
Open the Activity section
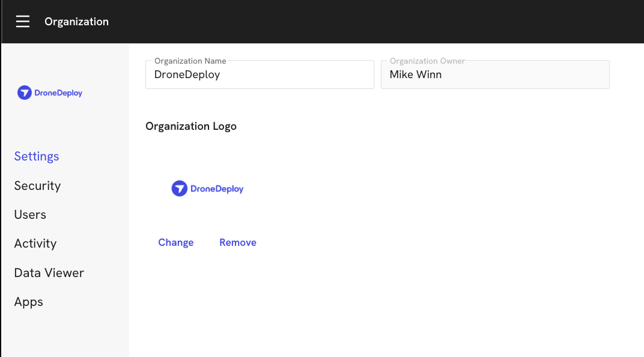tap(35, 243)
